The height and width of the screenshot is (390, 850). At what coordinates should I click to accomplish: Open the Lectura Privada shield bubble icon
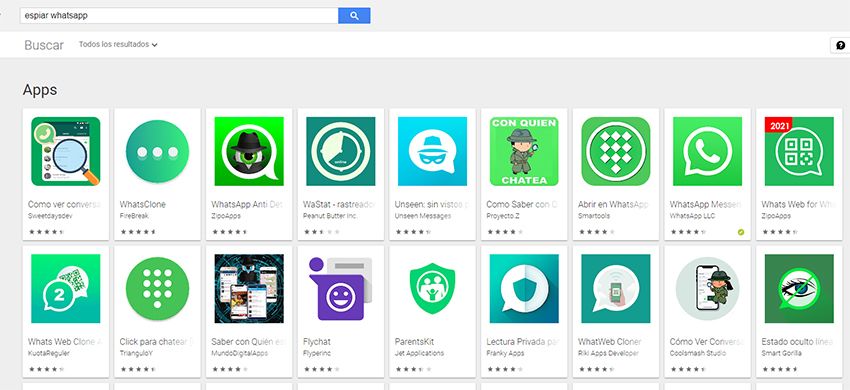point(524,289)
